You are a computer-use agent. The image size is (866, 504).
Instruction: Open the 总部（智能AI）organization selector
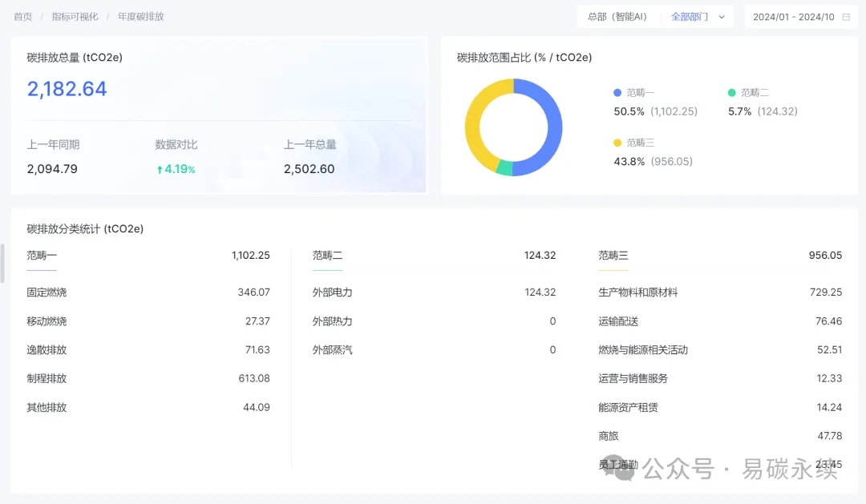(x=617, y=17)
